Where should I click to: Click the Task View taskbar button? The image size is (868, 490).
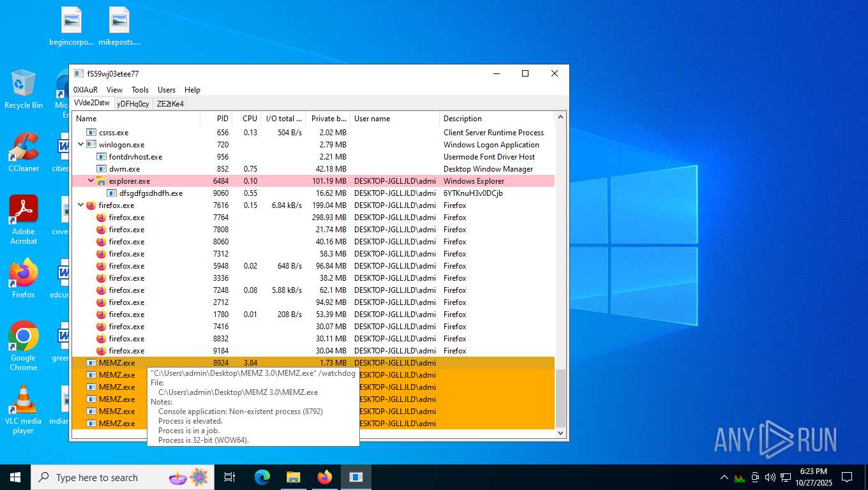coord(230,477)
